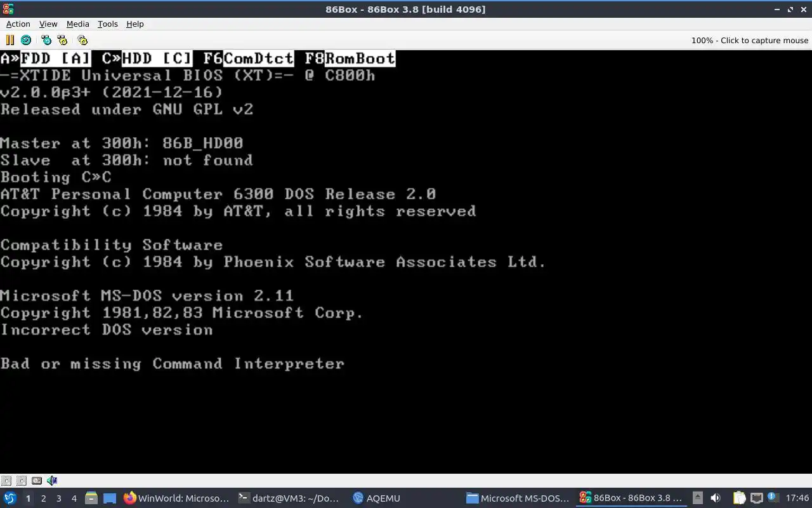Screen dimensions: 812x508
Task: Click the first floppy drive status icon
Action: pos(6,481)
